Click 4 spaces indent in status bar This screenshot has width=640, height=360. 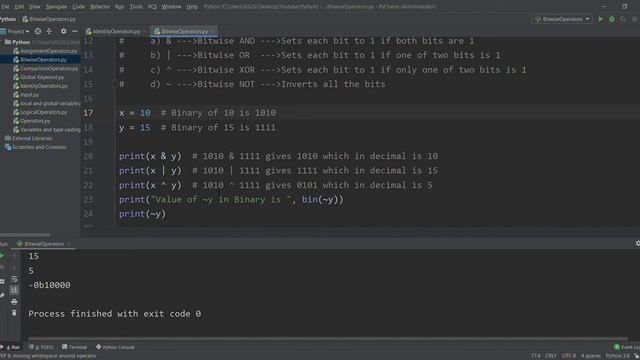coord(590,356)
